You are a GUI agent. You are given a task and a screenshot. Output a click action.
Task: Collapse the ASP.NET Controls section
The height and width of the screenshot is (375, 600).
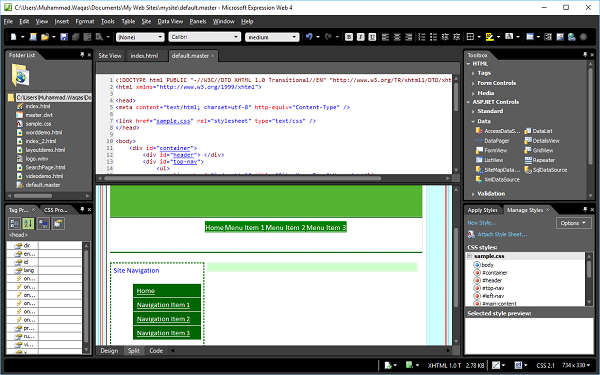[x=468, y=102]
